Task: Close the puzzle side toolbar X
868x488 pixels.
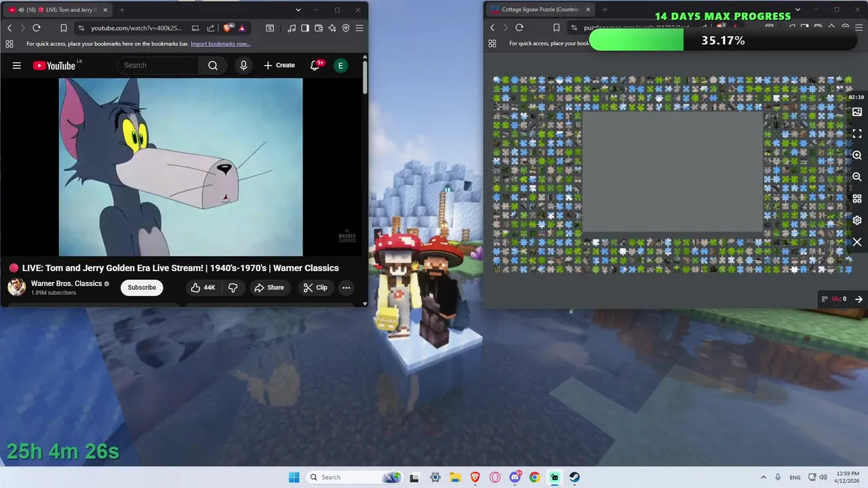Action: 857,242
